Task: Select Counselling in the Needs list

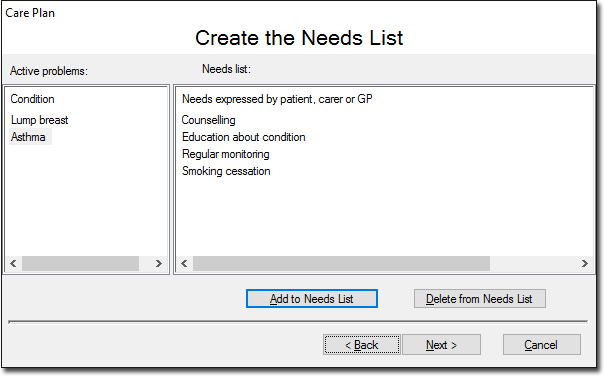Action: [x=208, y=120]
